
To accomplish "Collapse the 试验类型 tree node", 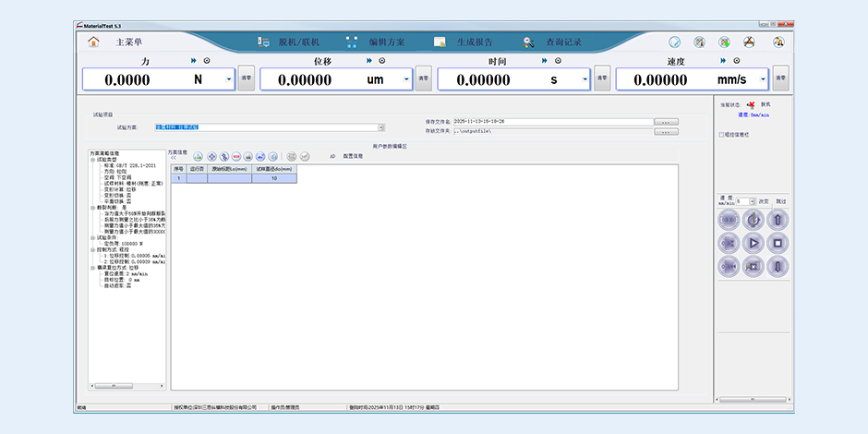I will 92,160.
